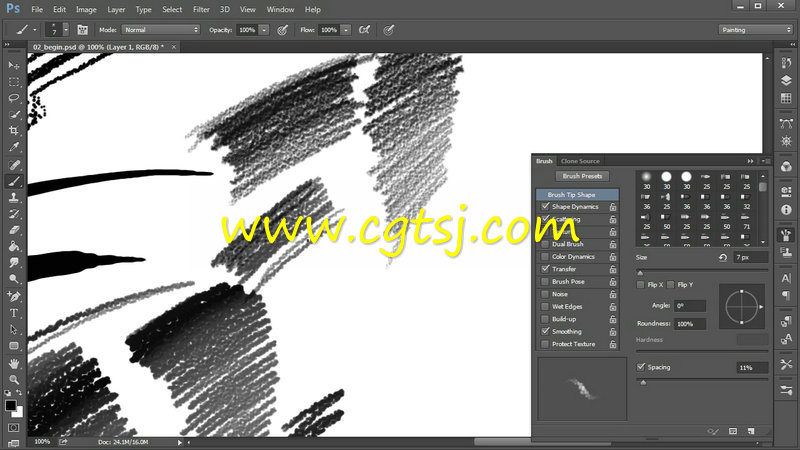Open the Filter menu
Screen dimensions: 800x450
tap(201, 9)
